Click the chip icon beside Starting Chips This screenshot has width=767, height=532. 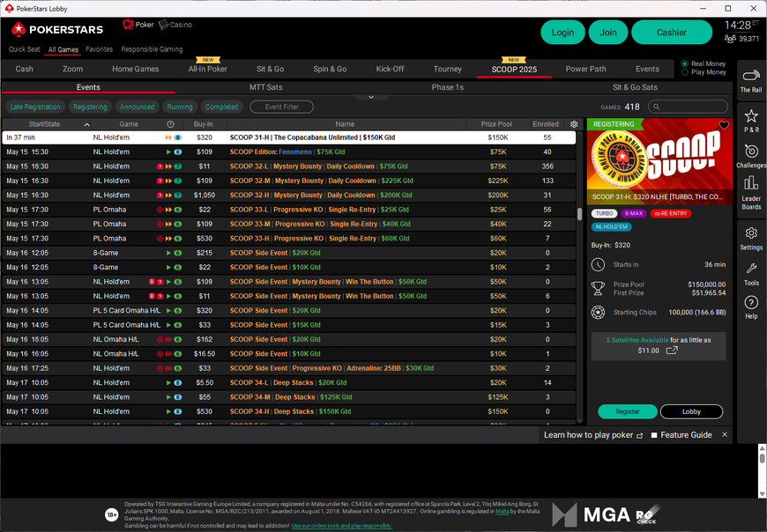coord(598,312)
